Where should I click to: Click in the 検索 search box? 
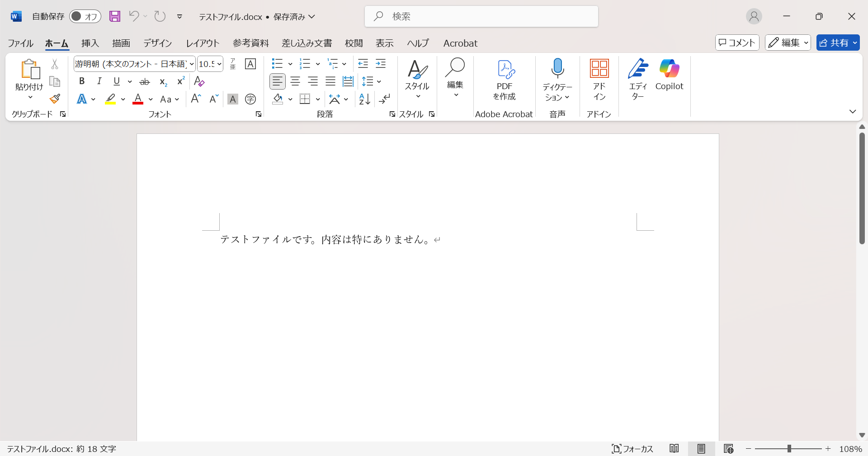click(481, 17)
